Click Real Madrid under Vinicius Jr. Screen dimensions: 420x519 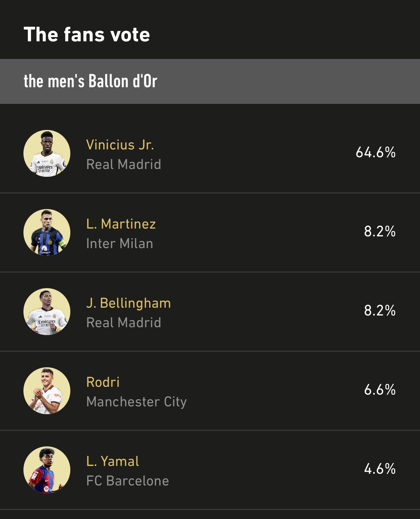coord(124,164)
